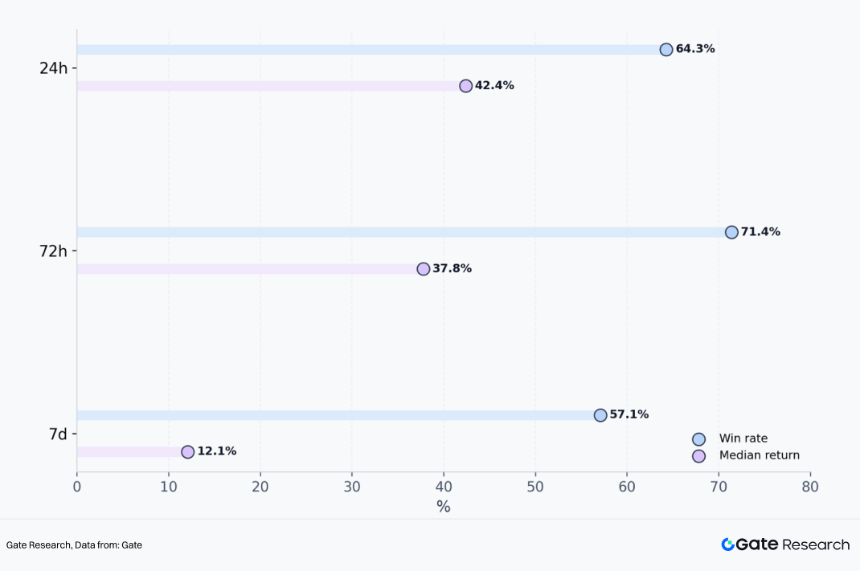Viewport: 860px width, 571px height.
Task: Click the 72h axis label
Action: tap(53, 251)
